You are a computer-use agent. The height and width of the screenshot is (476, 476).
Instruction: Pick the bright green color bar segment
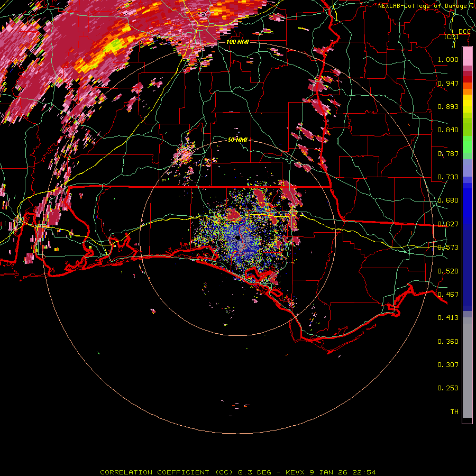[x=467, y=144]
